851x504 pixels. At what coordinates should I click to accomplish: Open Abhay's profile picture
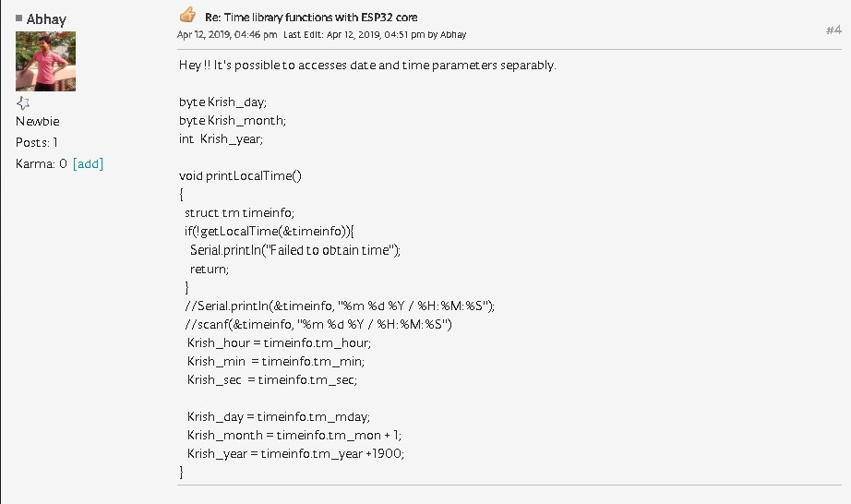click(x=45, y=61)
